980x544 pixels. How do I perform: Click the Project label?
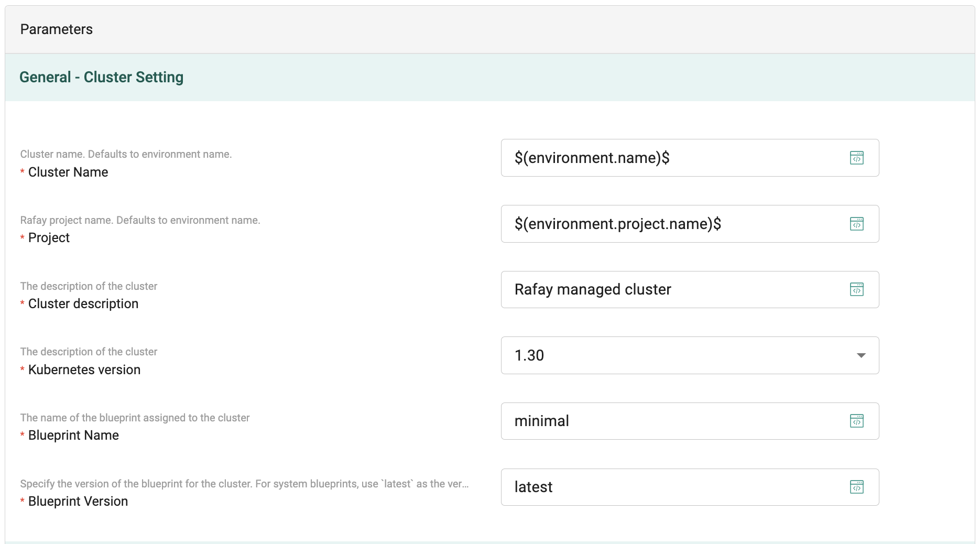click(x=49, y=238)
